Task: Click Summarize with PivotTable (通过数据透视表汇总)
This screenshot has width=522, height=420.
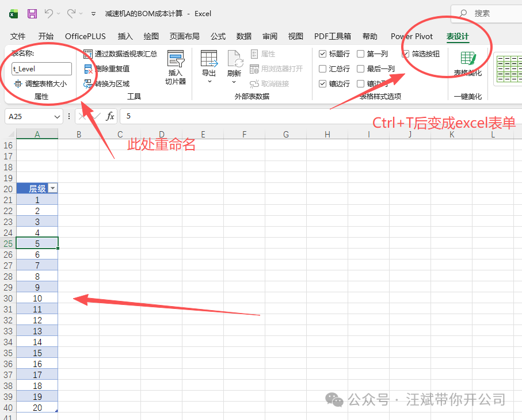Action: point(120,54)
